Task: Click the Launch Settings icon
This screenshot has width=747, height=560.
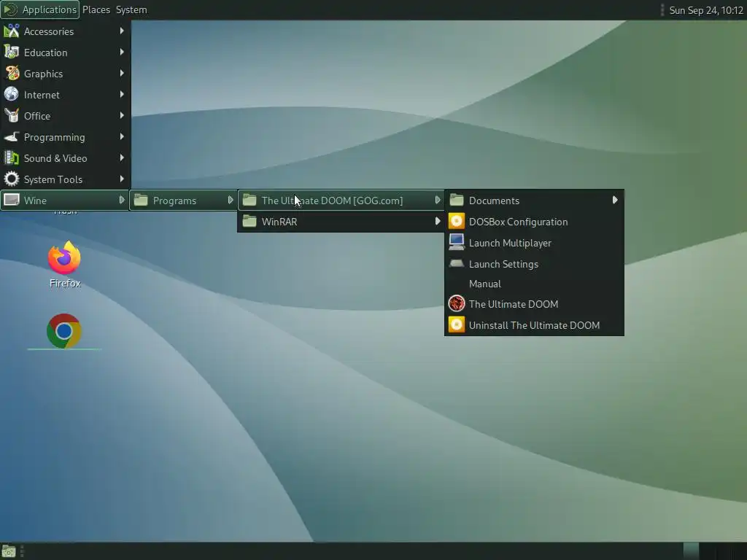Action: point(457,263)
